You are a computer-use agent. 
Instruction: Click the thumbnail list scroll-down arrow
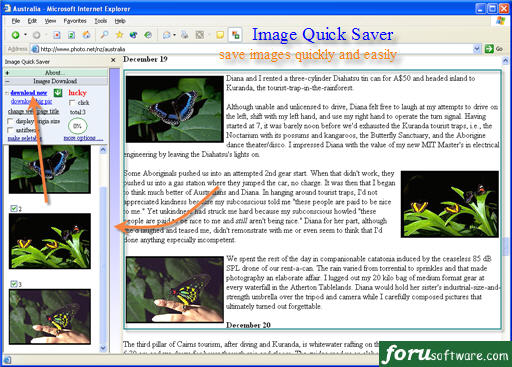[x=103, y=348]
